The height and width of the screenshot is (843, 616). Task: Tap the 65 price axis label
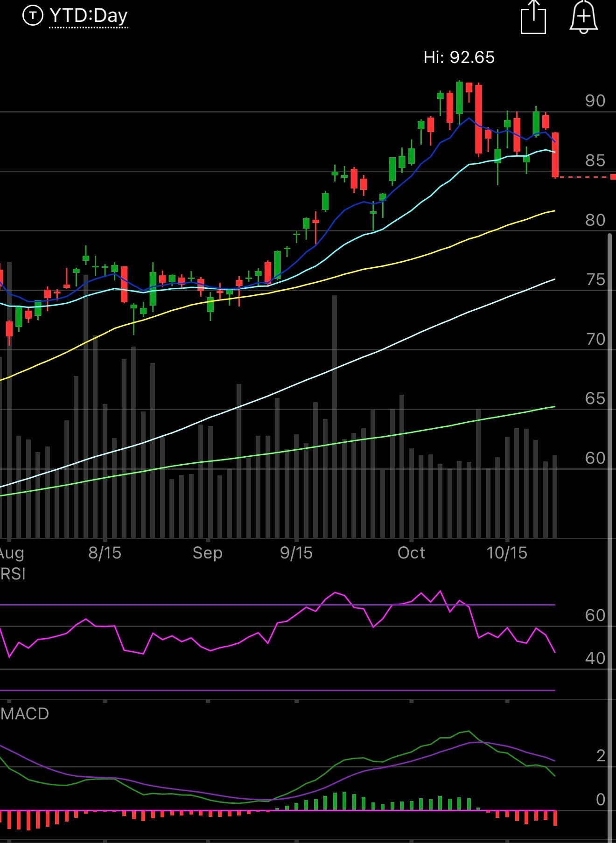click(595, 398)
